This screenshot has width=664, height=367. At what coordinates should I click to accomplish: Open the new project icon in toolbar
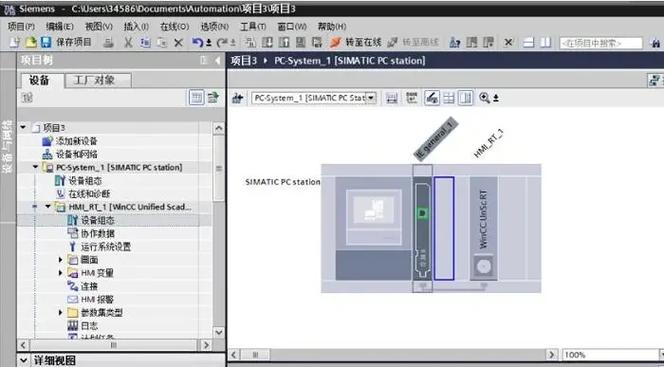[14, 42]
